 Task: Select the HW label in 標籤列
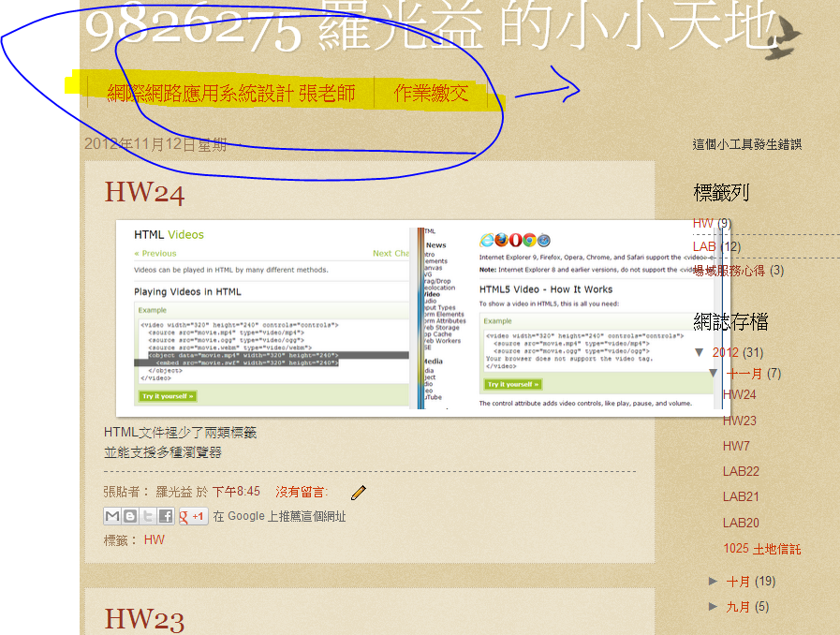click(x=703, y=223)
